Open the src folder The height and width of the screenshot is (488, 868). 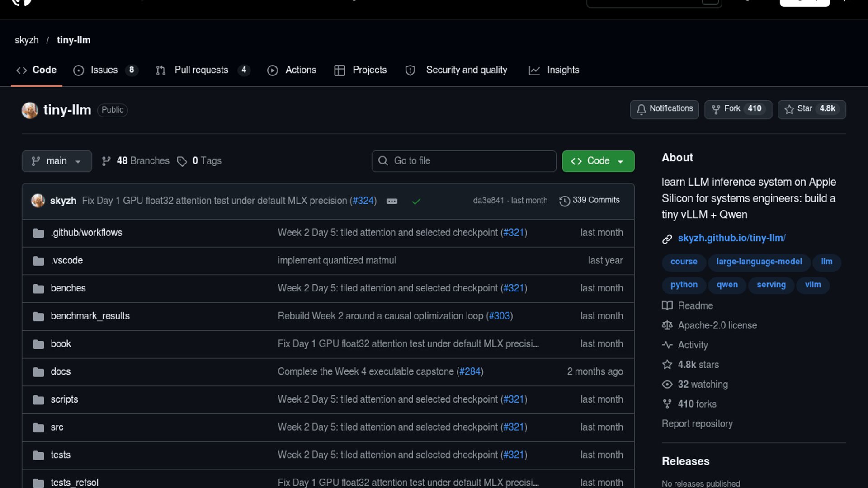point(57,427)
